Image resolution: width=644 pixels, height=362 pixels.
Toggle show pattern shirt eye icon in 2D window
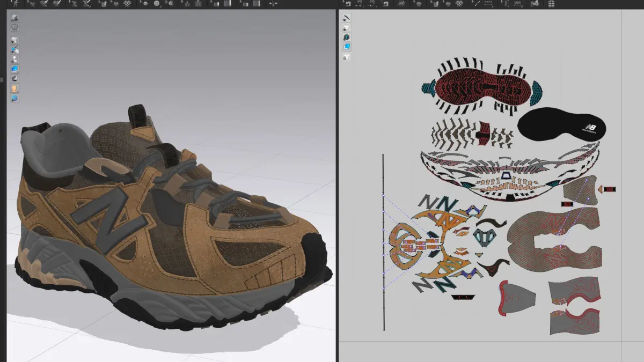(347, 27)
